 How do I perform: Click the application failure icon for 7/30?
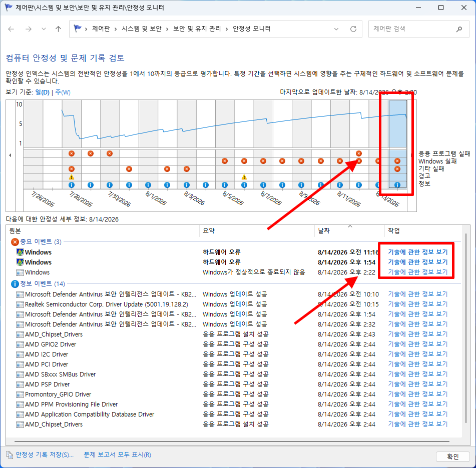point(110,153)
